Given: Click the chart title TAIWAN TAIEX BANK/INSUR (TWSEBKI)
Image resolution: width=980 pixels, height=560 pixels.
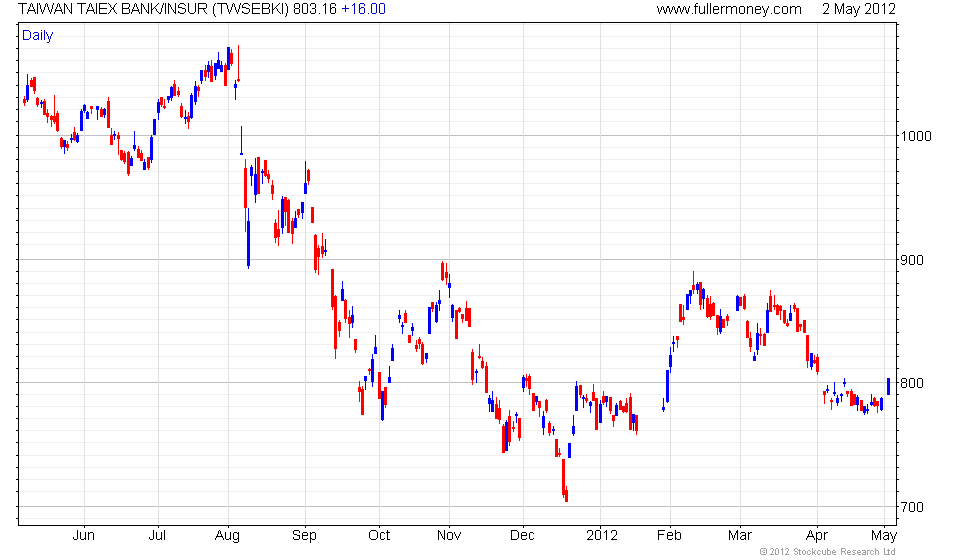Looking at the screenshot, I should (x=154, y=9).
